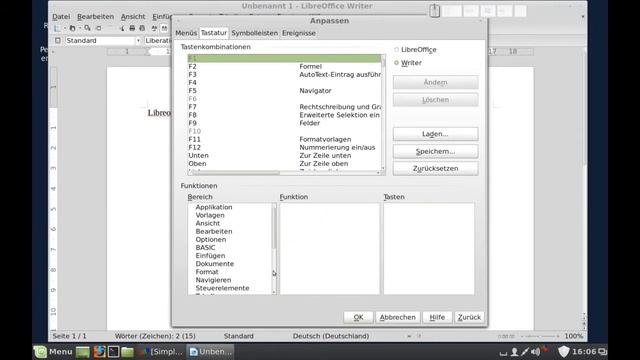Screen dimensions: 640x360
Task: Click the New document toolbar icon
Action: pos(58,28)
